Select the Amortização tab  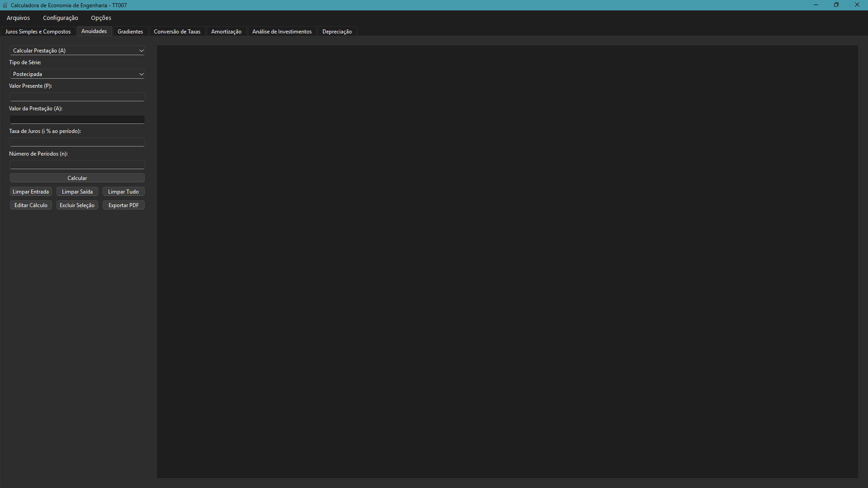[x=226, y=32]
